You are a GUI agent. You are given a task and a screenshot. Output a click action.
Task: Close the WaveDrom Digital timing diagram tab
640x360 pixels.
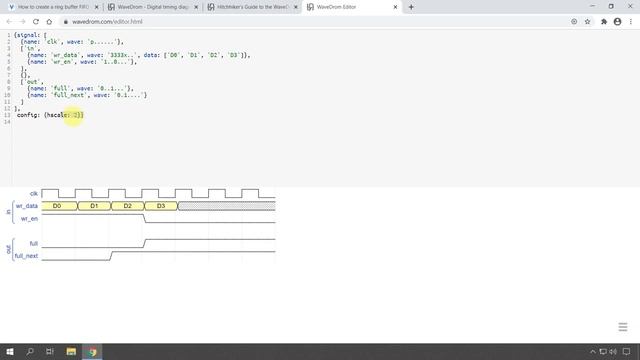click(196, 7)
